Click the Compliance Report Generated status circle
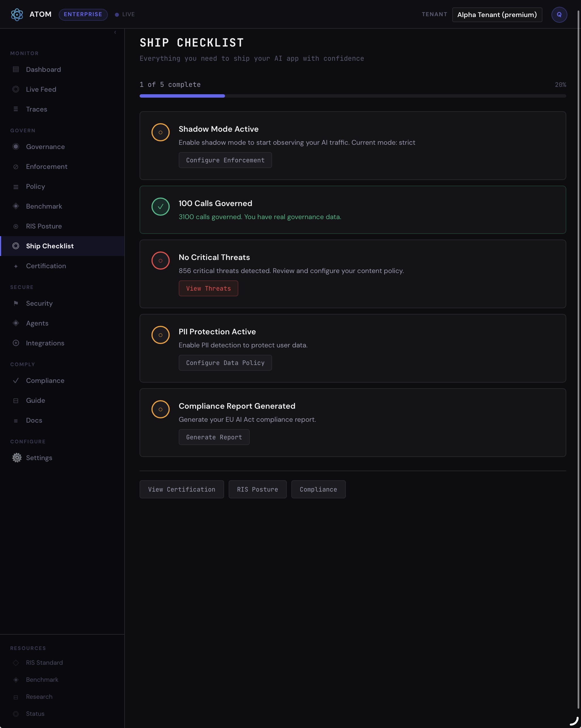 click(x=160, y=409)
